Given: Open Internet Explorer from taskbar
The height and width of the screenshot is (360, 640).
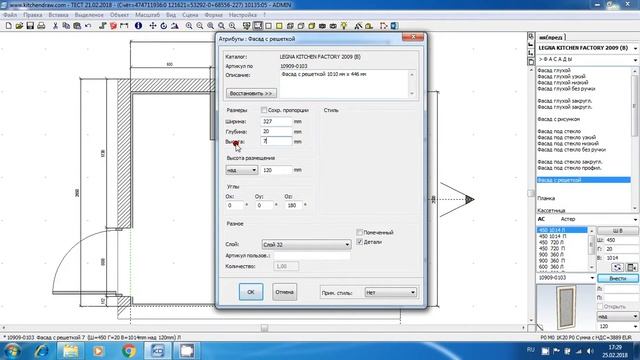Looking at the screenshot, I should (41, 351).
